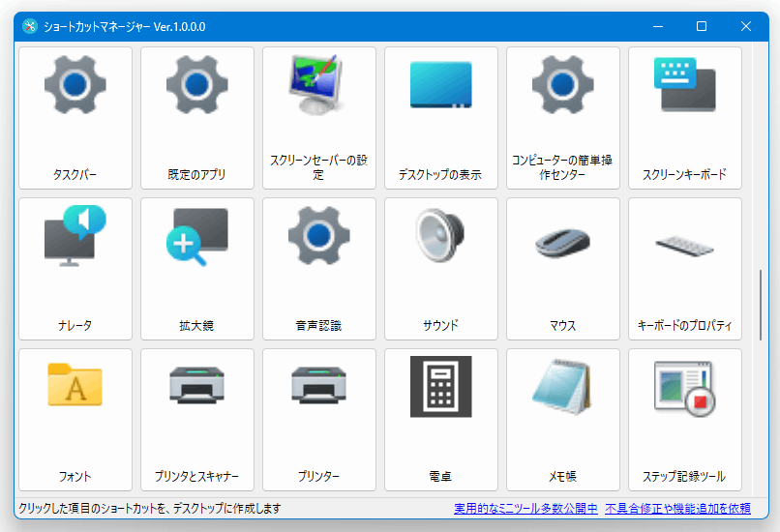Select the 音声認識 tile
The width and height of the screenshot is (780, 532).
click(319, 268)
